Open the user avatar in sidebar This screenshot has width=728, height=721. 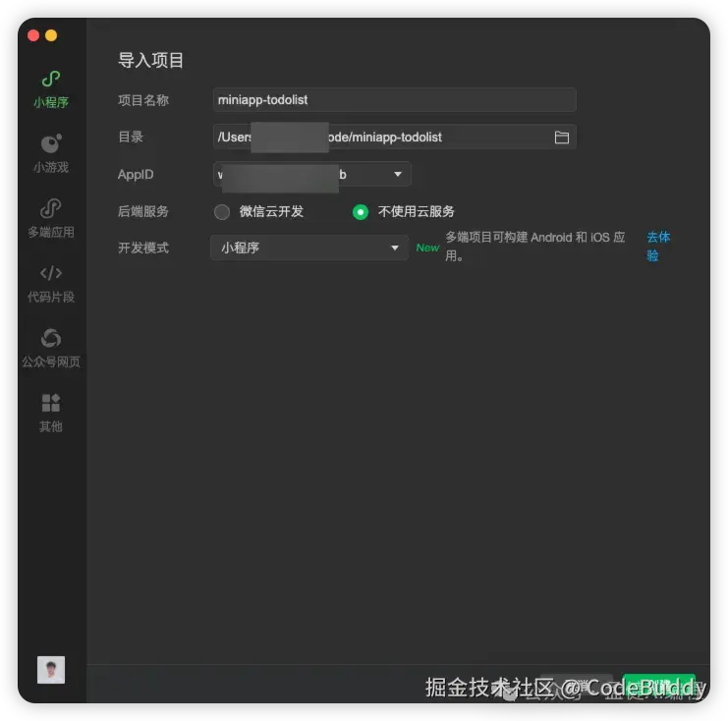coord(51,670)
